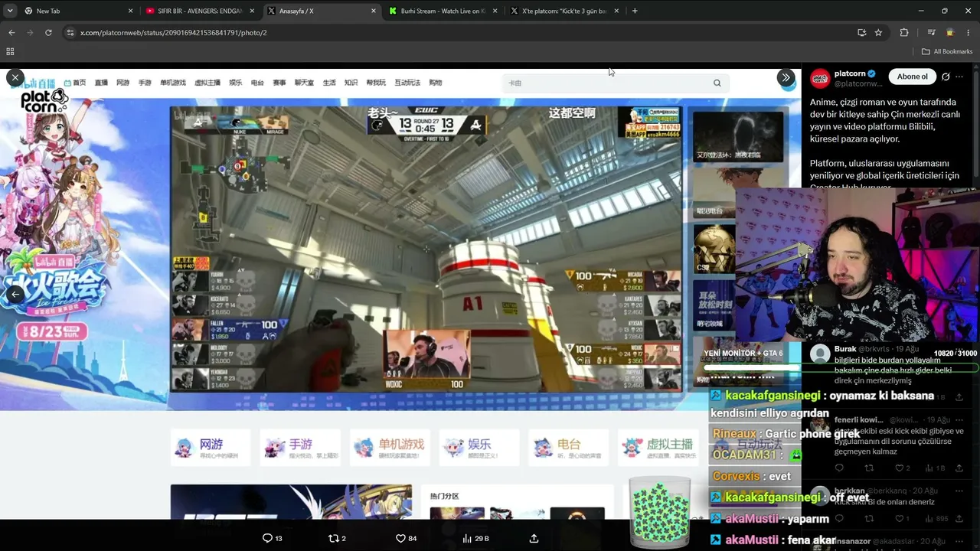Click the 网游 category card

(211, 448)
